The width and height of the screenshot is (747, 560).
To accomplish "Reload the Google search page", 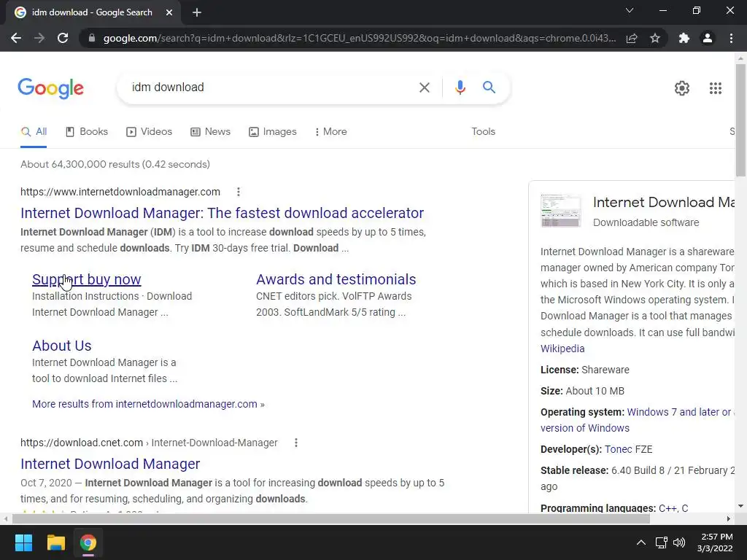I will click(x=63, y=38).
